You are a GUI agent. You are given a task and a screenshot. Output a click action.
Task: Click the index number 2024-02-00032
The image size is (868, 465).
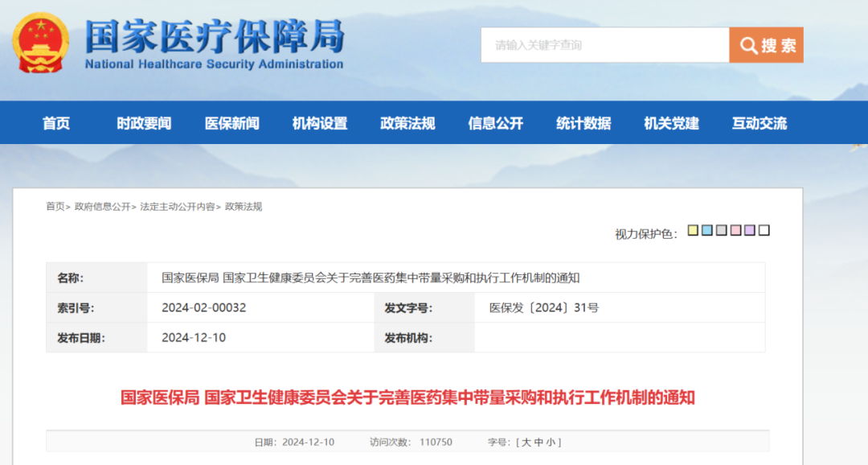[x=203, y=307]
